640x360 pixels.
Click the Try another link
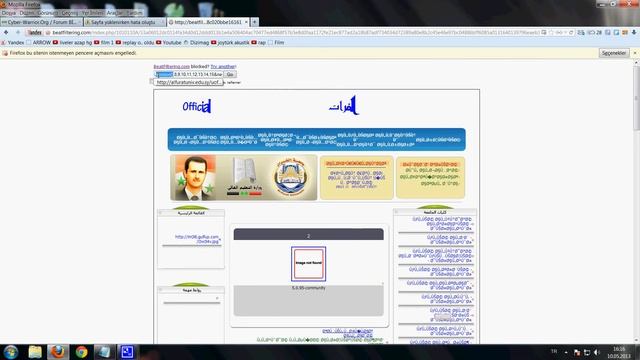tap(223, 67)
